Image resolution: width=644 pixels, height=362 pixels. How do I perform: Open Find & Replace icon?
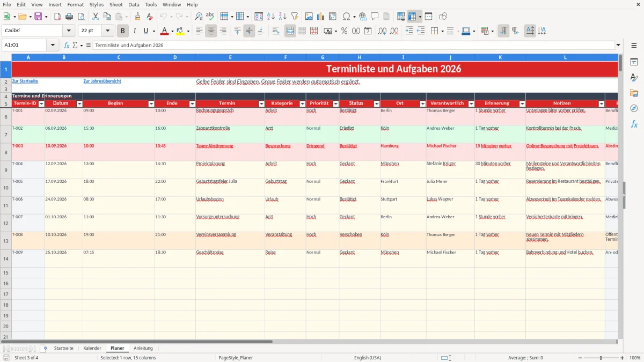tap(199, 17)
